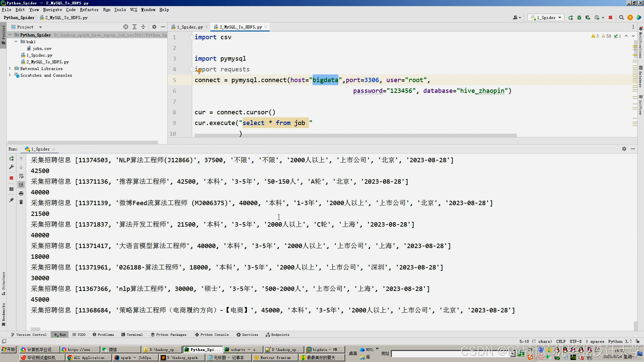The height and width of the screenshot is (362, 644).
Task: Click the trash Clear All icon
Action: pos(21,202)
